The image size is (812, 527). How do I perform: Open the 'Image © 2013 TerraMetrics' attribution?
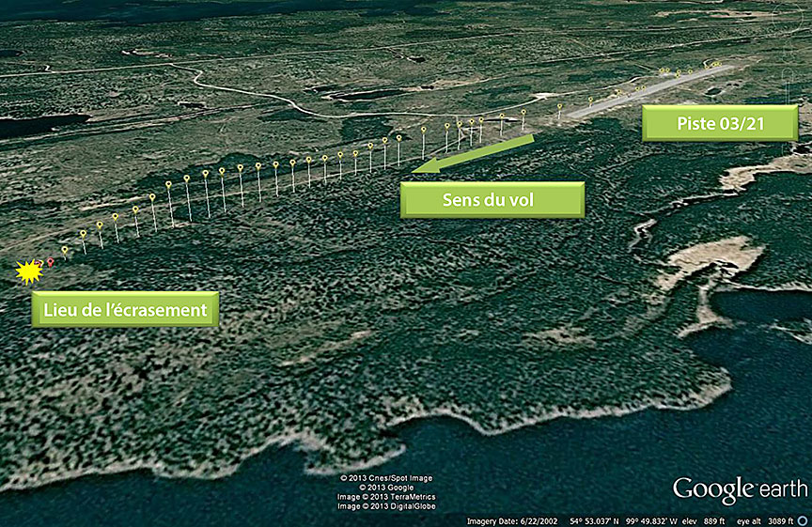[386, 497]
